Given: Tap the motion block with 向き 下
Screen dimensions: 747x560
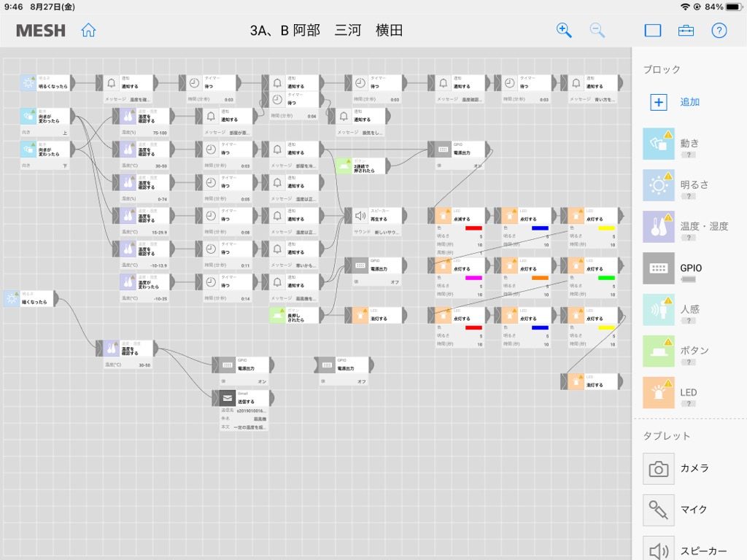Looking at the screenshot, I should tap(47, 149).
